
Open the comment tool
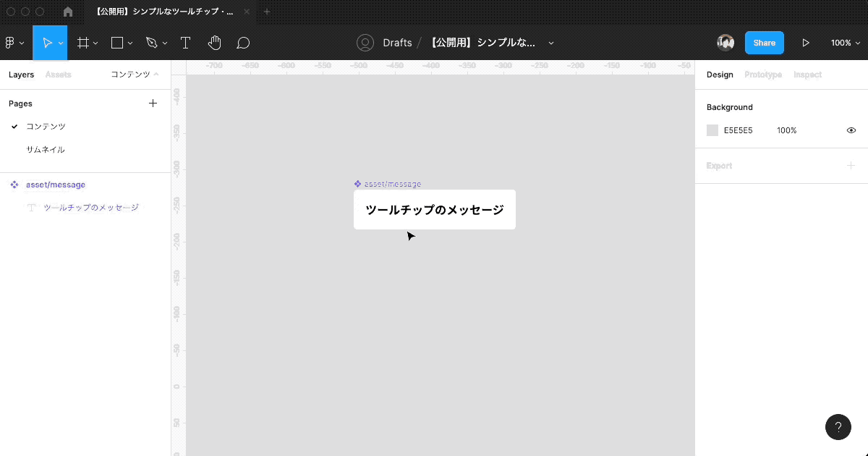pos(243,43)
